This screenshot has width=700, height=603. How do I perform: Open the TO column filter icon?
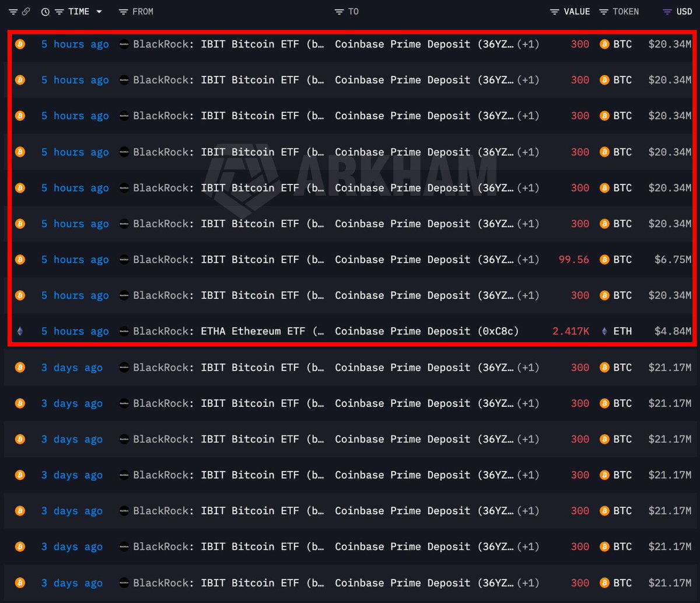pyautogui.click(x=339, y=12)
